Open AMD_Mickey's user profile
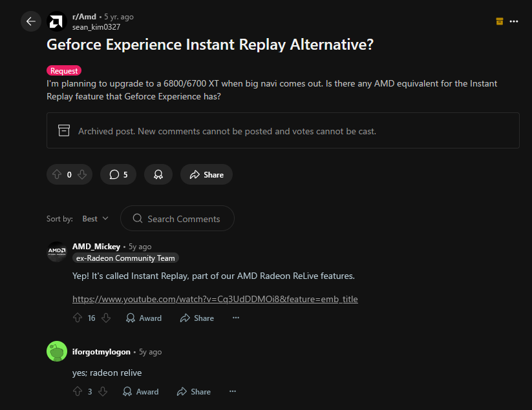Image resolution: width=532 pixels, height=410 pixels. [x=96, y=247]
